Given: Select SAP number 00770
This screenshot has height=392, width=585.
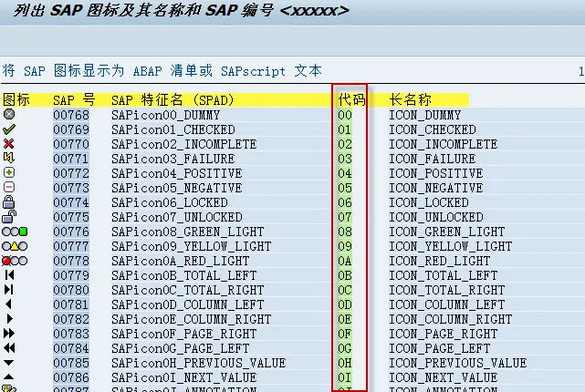Looking at the screenshot, I should click(71, 144).
